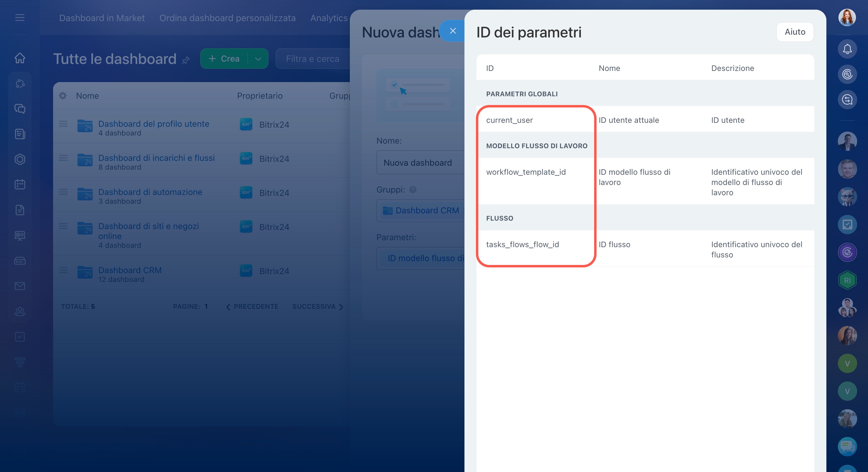This screenshot has width=868, height=472.
Task: Open the chat messenger sidebar icon
Action: point(20,109)
